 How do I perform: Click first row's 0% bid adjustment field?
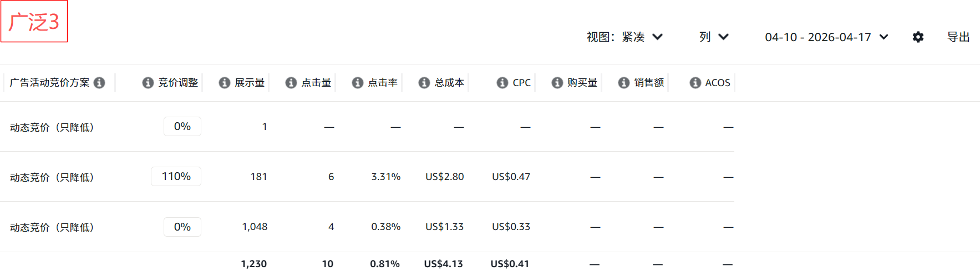click(182, 127)
